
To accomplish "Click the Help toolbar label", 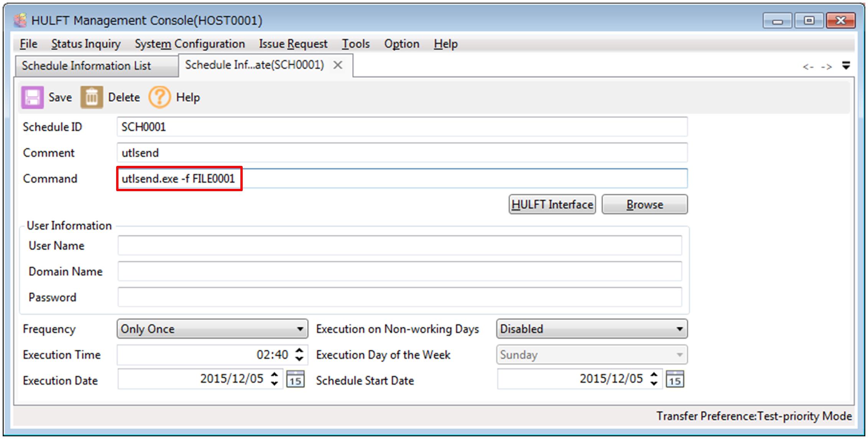I will pyautogui.click(x=188, y=97).
